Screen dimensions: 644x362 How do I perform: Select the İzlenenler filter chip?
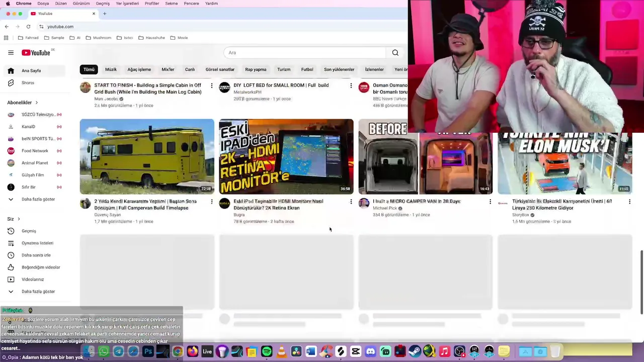(x=374, y=69)
